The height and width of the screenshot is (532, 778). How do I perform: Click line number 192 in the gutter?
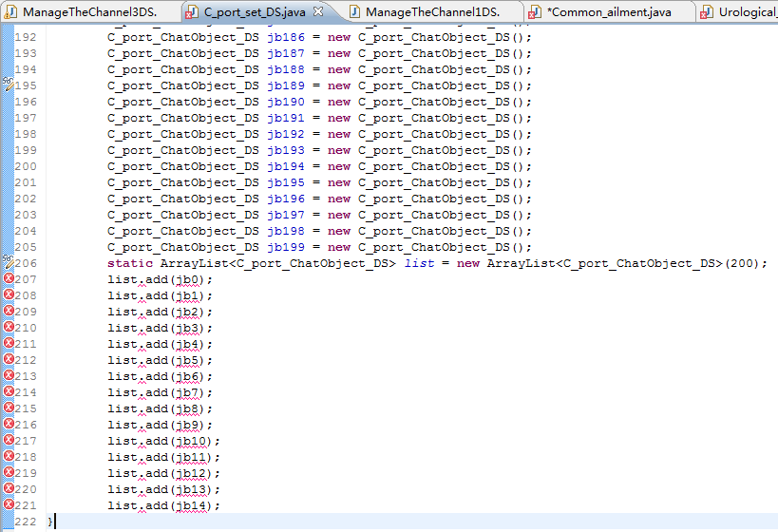[x=26, y=37]
